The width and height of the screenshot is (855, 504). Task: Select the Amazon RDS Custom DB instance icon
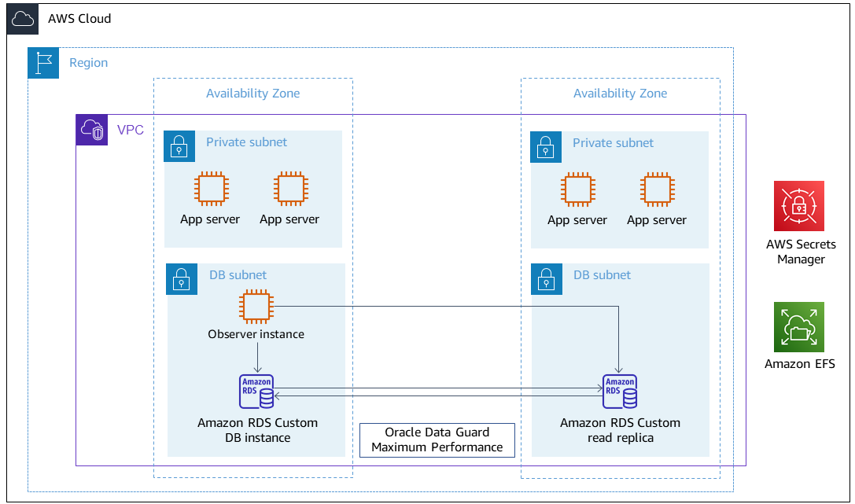click(x=256, y=390)
